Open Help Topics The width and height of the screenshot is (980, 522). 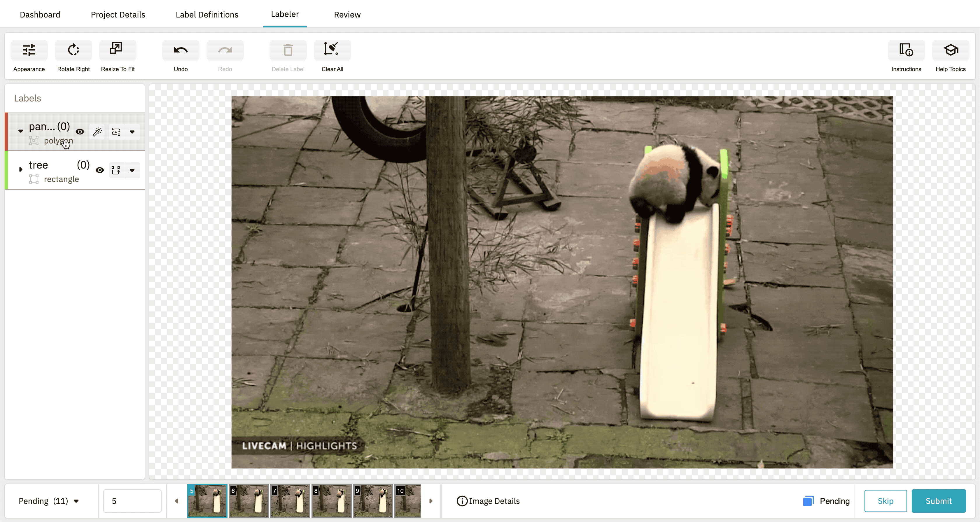point(950,50)
